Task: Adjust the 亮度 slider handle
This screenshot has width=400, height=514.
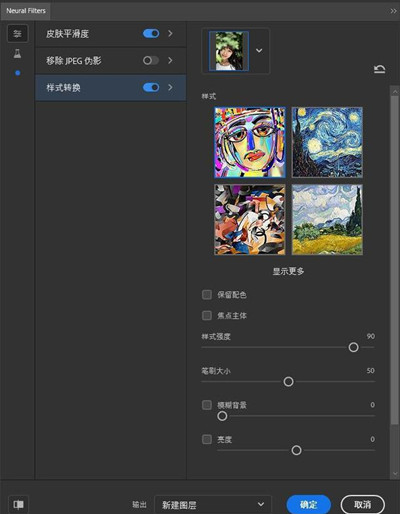Action: coord(296,450)
